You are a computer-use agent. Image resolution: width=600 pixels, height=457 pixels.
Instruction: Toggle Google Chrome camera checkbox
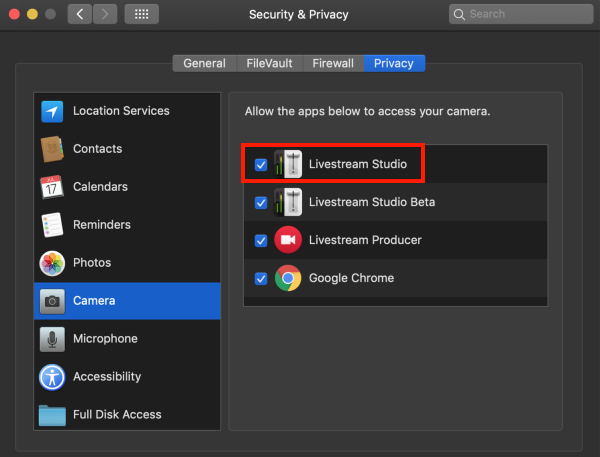[261, 278]
